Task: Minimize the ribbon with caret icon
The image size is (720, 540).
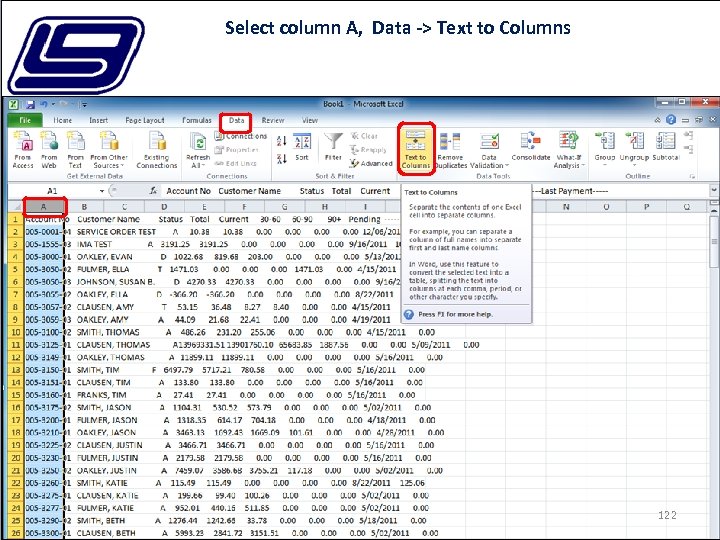Action: coord(657,120)
